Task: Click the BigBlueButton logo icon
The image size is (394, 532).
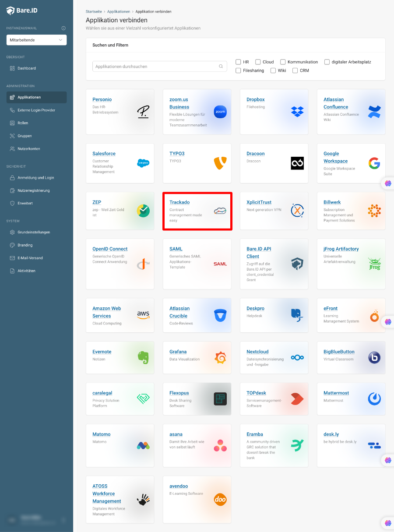Action: (x=374, y=358)
